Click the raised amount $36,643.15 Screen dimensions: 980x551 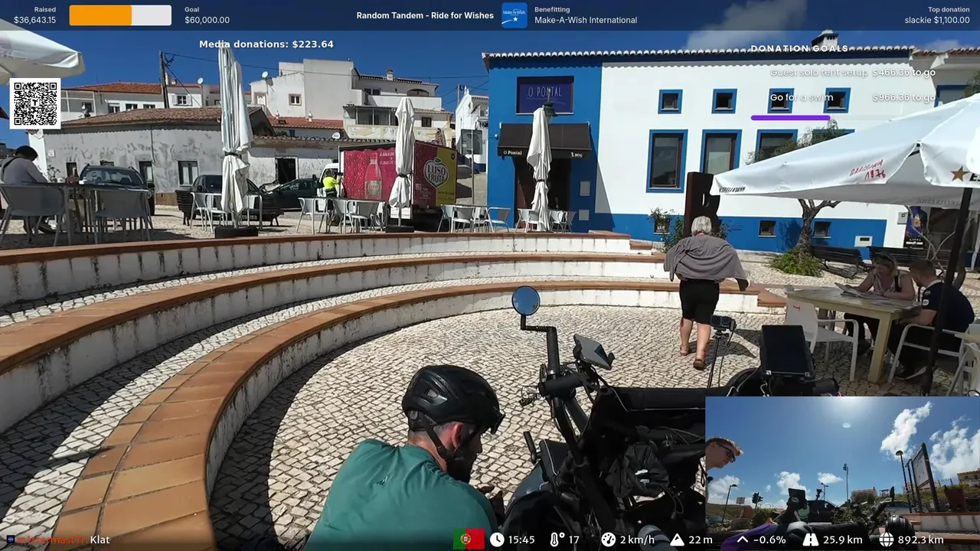click(x=34, y=21)
